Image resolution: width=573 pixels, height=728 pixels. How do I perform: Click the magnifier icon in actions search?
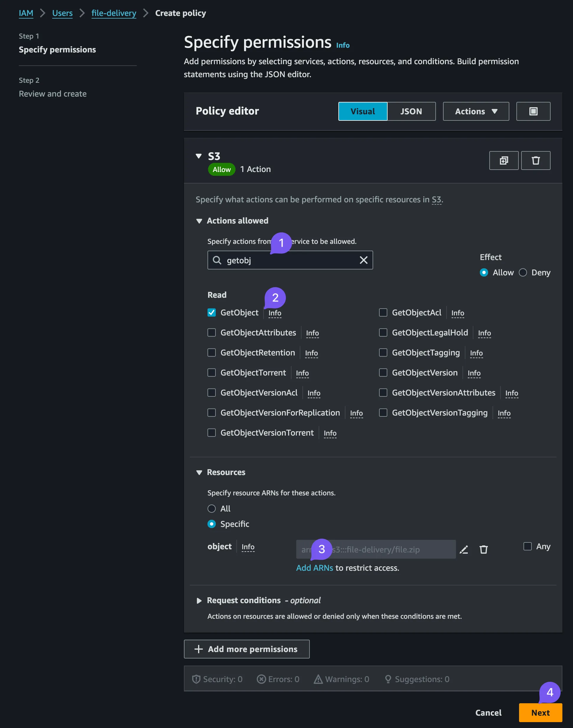[x=217, y=260]
